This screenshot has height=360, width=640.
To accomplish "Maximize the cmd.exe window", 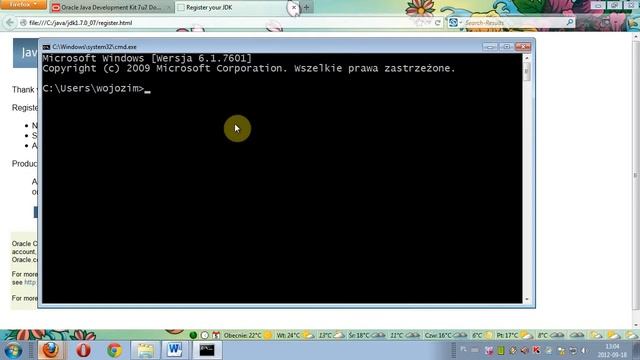I will coord(506,47).
